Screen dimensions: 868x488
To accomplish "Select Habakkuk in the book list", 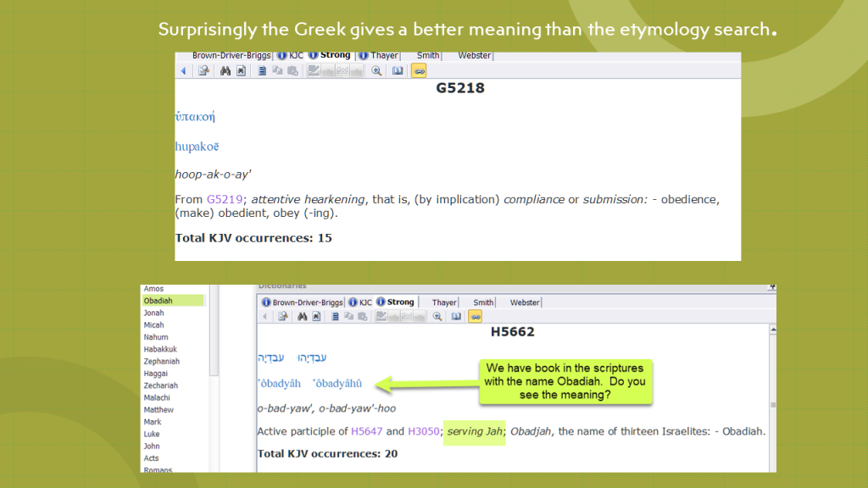I will [x=160, y=349].
